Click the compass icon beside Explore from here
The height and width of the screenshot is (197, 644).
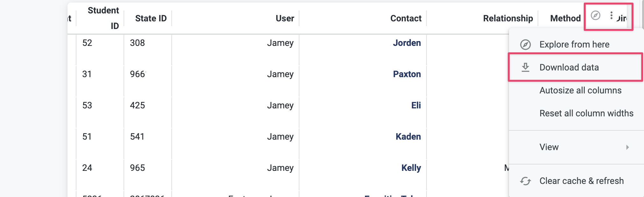coord(525,45)
